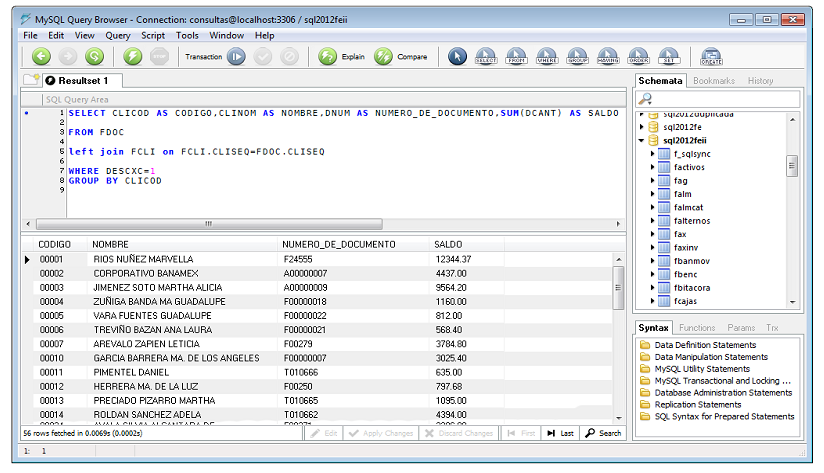The height and width of the screenshot is (473, 824).
Task: Click the schemata search magnifier icon
Action: click(x=645, y=99)
